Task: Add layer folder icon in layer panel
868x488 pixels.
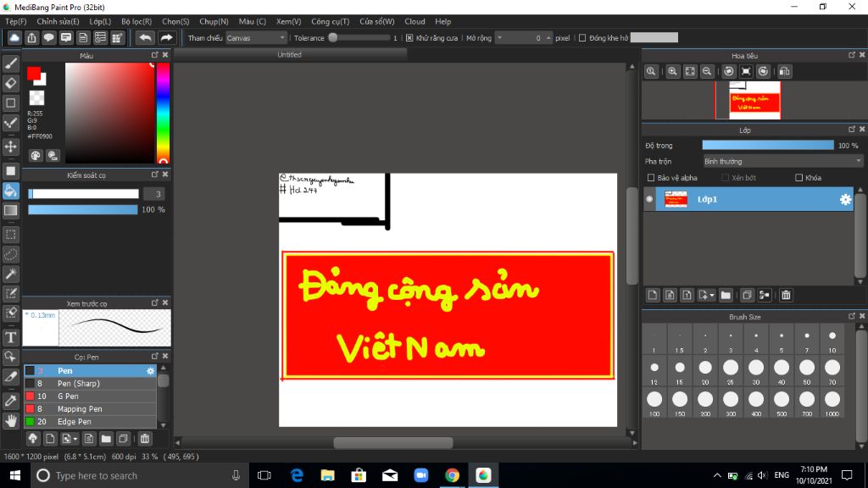Action: pyautogui.click(x=726, y=295)
